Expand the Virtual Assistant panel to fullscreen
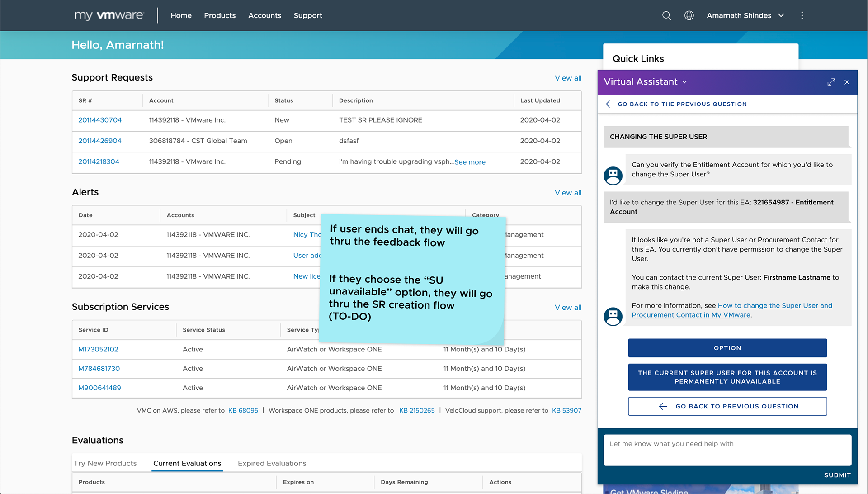The height and width of the screenshot is (494, 868). point(831,82)
